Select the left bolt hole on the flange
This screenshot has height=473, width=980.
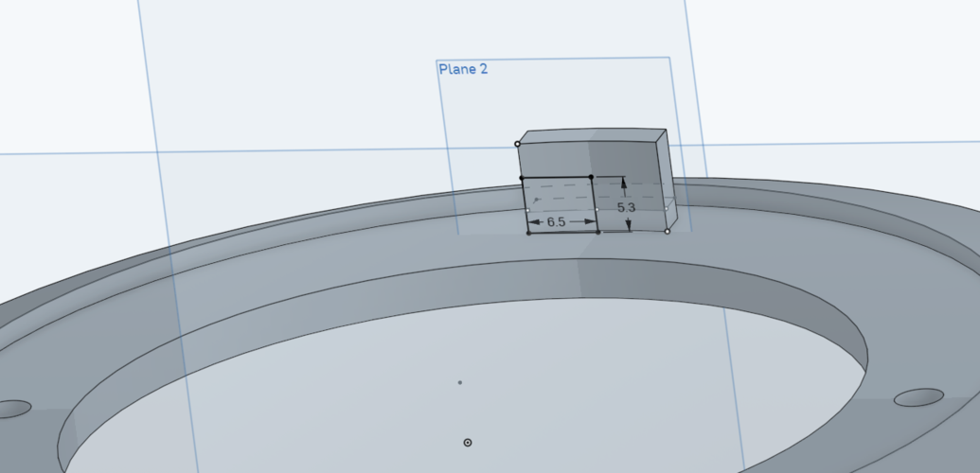[x=12, y=410]
